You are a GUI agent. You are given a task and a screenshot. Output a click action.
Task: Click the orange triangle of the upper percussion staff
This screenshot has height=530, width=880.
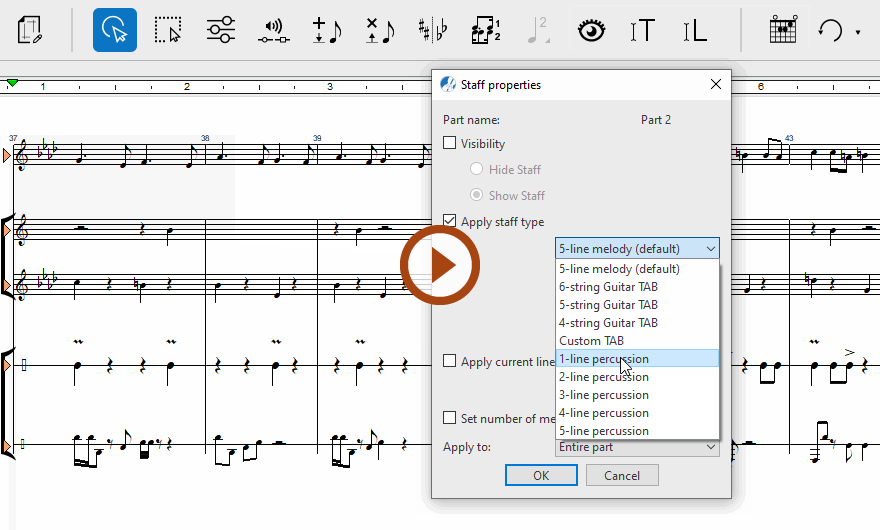pos(7,365)
